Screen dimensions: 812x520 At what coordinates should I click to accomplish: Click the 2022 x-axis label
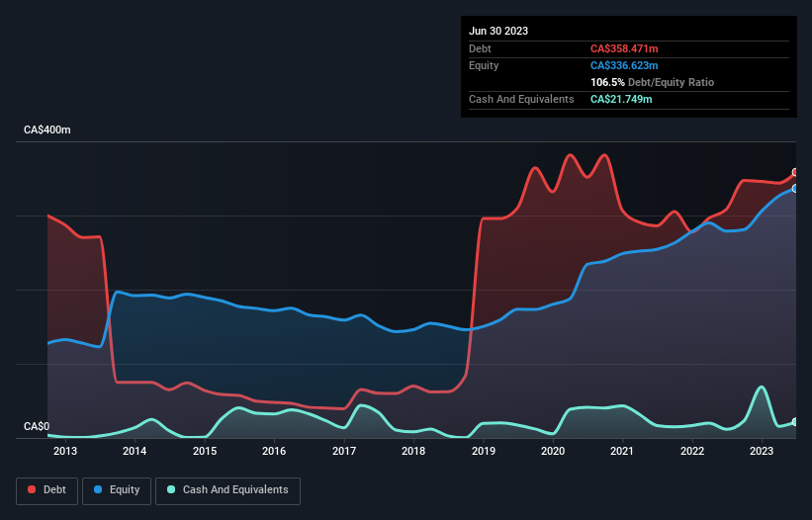tap(692, 451)
